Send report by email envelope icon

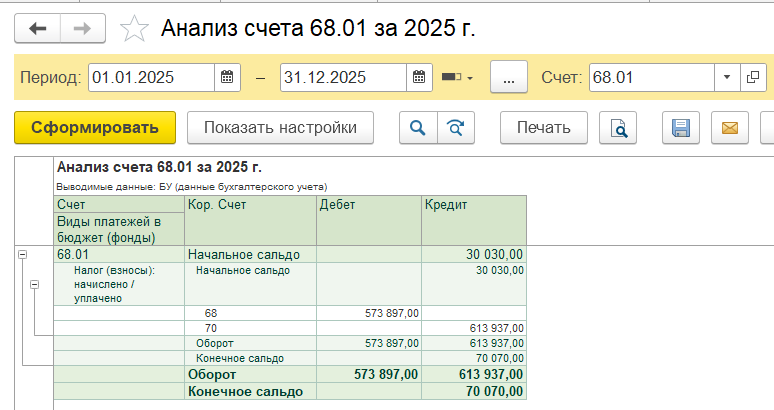click(x=729, y=128)
